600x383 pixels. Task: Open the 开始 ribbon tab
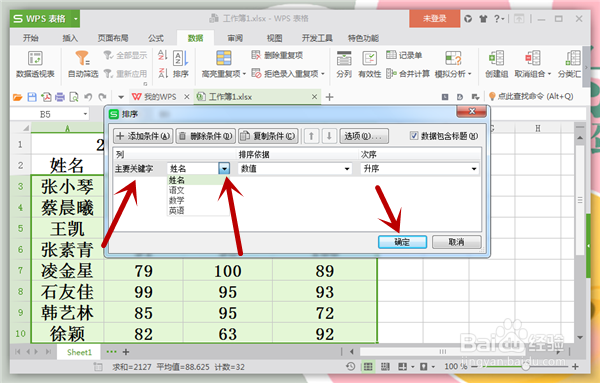(x=31, y=38)
